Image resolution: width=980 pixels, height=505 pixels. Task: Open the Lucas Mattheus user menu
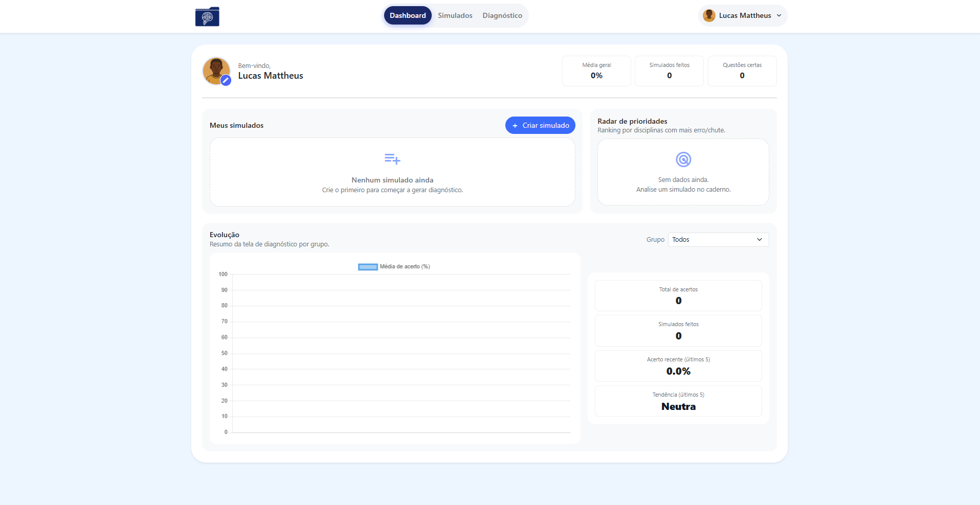743,15
